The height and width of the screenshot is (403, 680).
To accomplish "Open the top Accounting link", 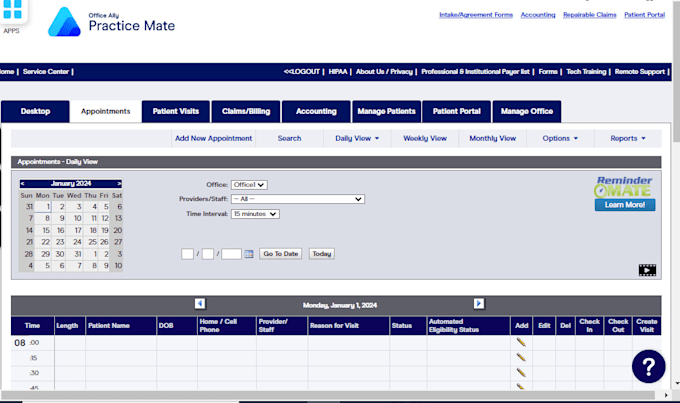I will 538,15.
